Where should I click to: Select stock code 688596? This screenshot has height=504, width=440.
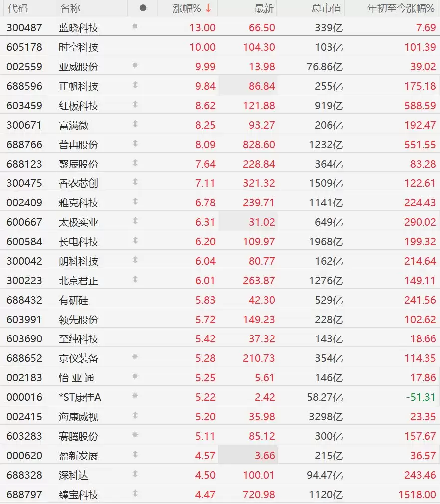24,86
